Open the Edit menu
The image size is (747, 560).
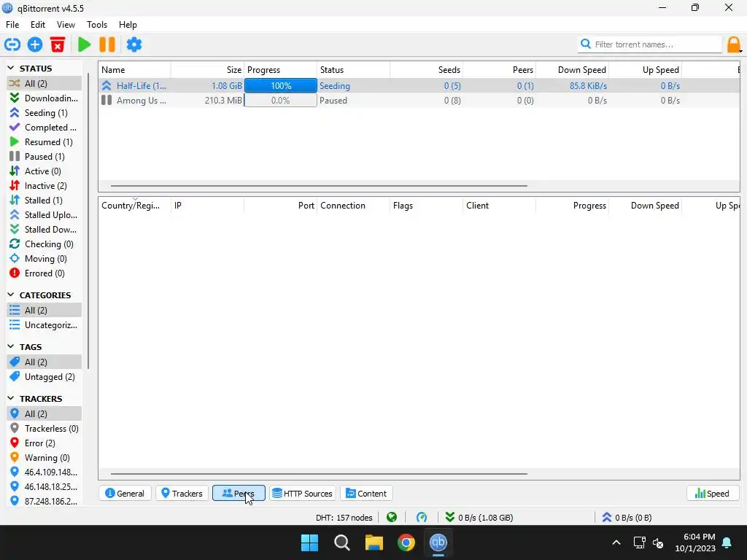pyautogui.click(x=38, y=25)
